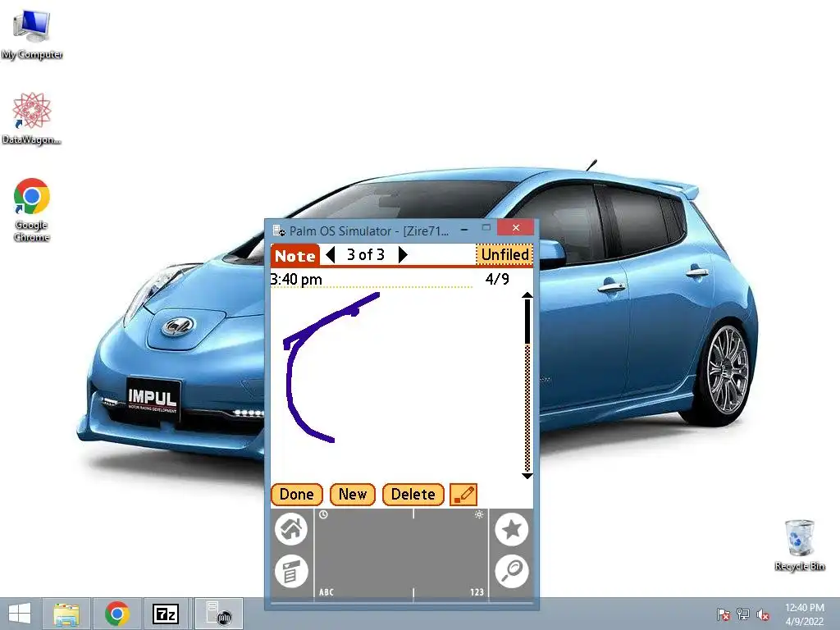Open the taskbar clock showing 12:40 PM
The width and height of the screenshot is (840, 630).
click(x=805, y=614)
